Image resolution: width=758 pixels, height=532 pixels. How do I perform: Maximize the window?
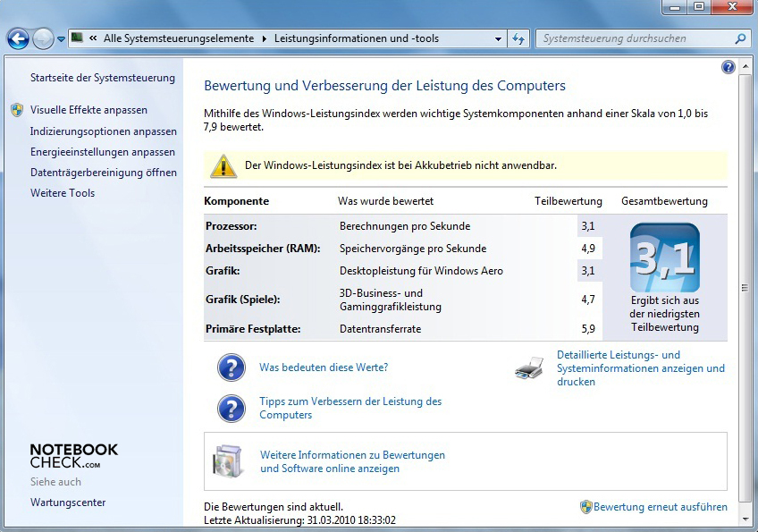pos(698,7)
